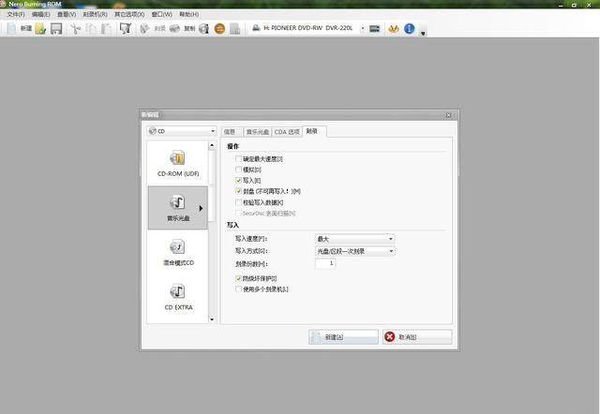Enable determine maximum speed (确定最大速度) checkbox
The width and height of the screenshot is (600, 414).
click(x=238, y=158)
